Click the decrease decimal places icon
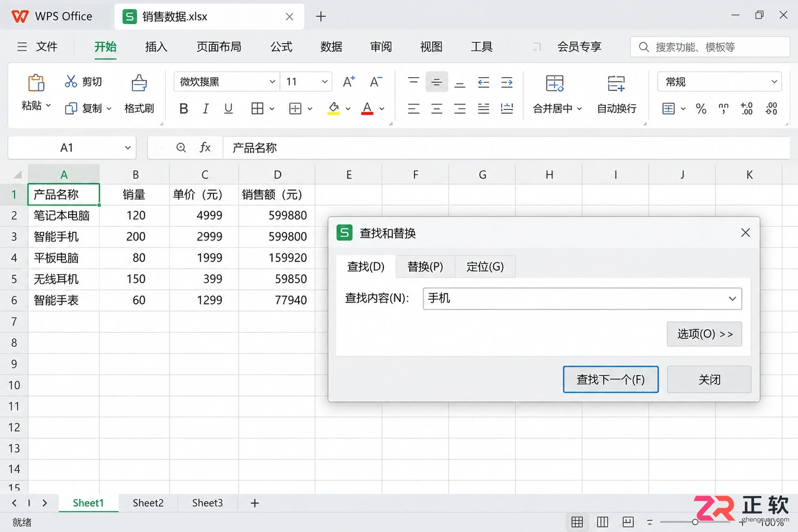The width and height of the screenshot is (798, 532). pyautogui.click(x=771, y=109)
